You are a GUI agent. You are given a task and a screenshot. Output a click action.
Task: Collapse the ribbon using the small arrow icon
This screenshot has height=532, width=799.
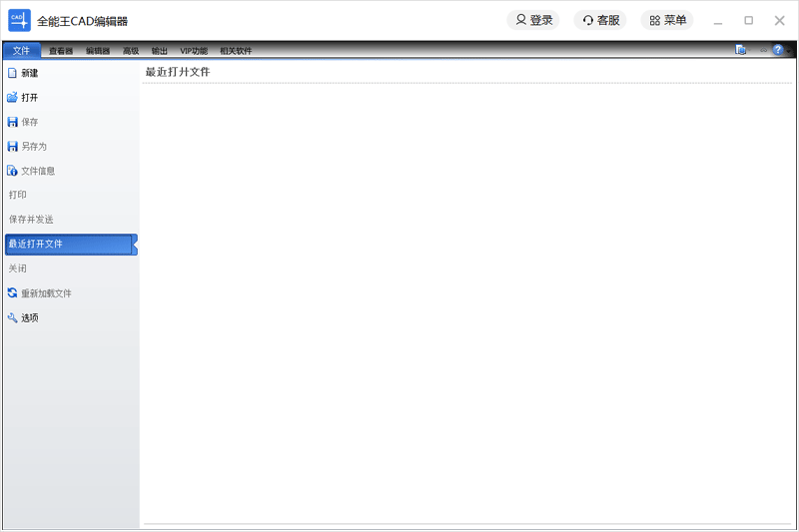(x=763, y=50)
